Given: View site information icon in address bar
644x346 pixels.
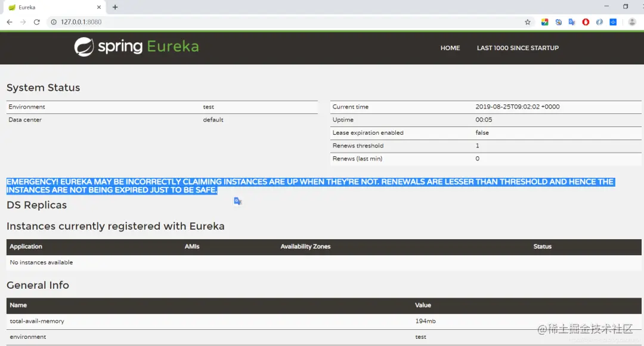Looking at the screenshot, I should coord(54,22).
